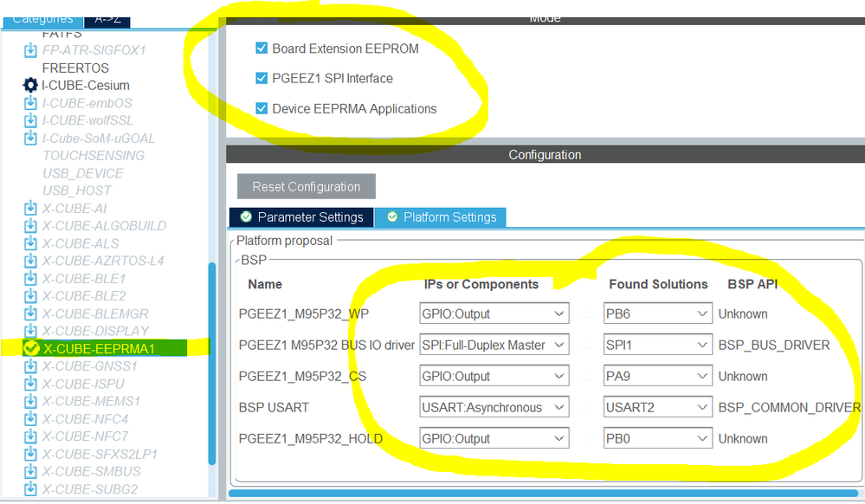Click download icon next to X-CUBE-ALGOBUILD

[x=30, y=226]
